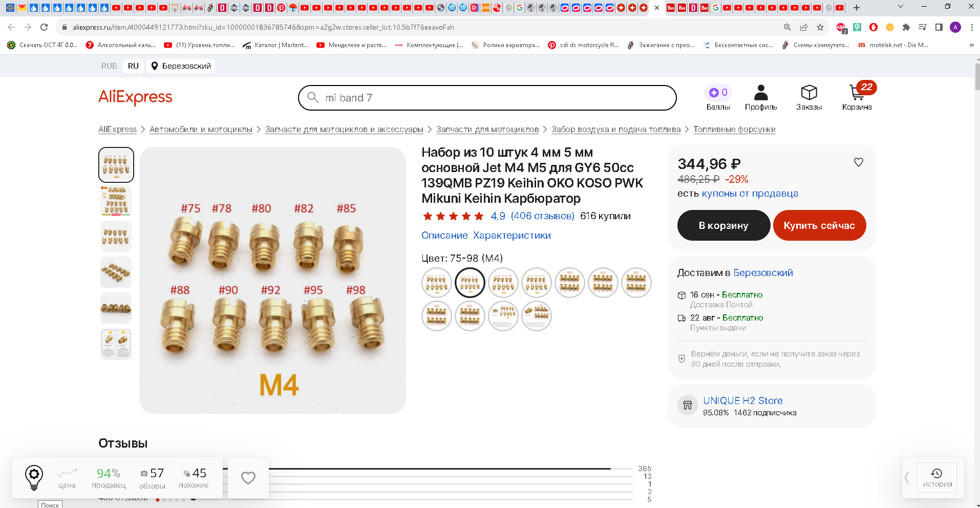Add product to wishlist with heart icon
Image resolution: width=980 pixels, height=508 pixels.
[x=859, y=162]
